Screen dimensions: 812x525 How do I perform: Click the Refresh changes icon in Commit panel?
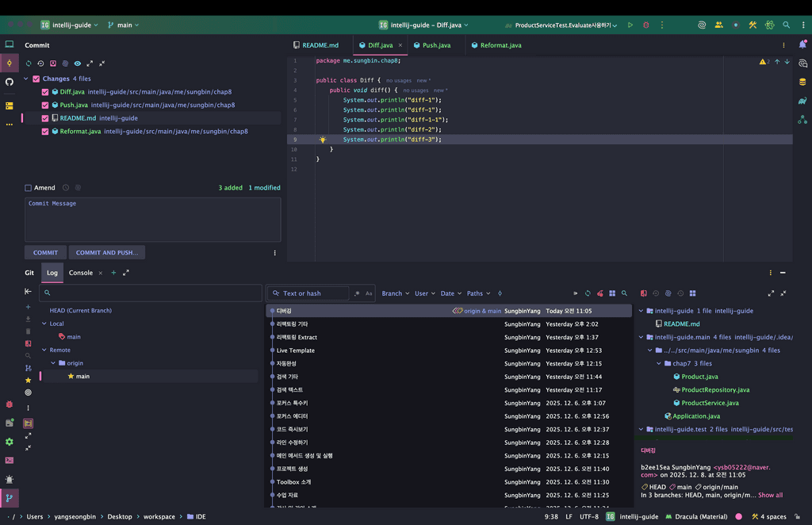[x=29, y=63]
